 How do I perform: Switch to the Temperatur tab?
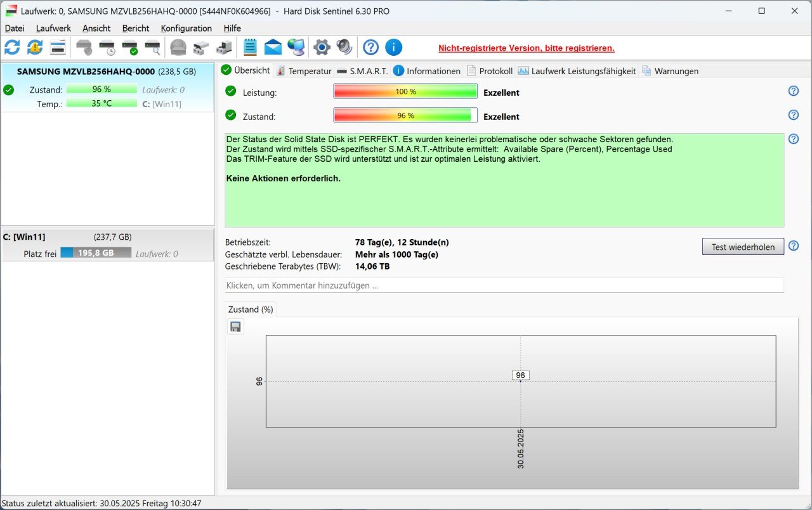pyautogui.click(x=304, y=71)
